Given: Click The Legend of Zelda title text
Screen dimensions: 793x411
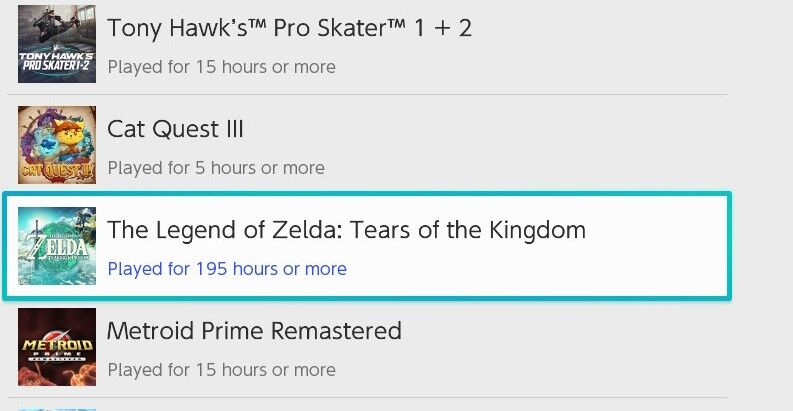Looking at the screenshot, I should point(346,230).
